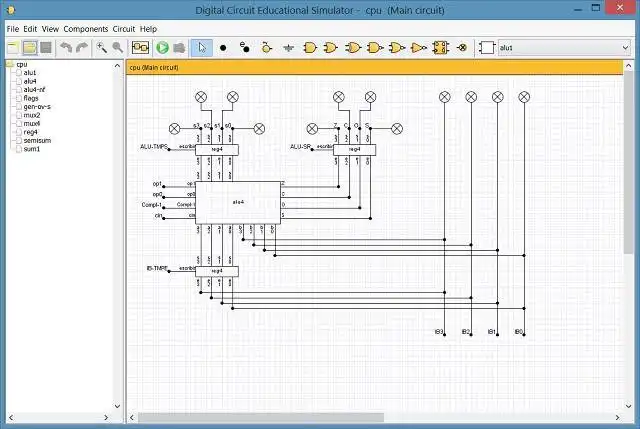This screenshot has width=640, height=429.
Task: Open the View menu
Action: pyautogui.click(x=50, y=29)
